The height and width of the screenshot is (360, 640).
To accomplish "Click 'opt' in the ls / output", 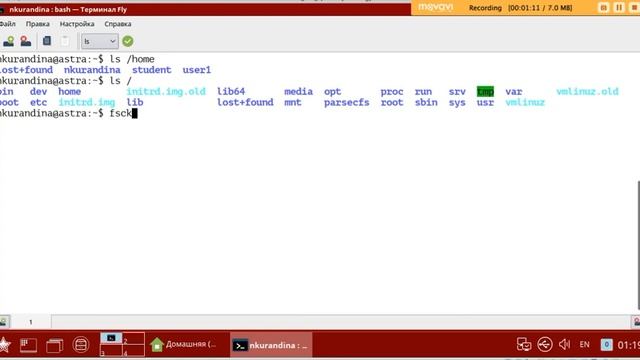I will coord(333,92).
